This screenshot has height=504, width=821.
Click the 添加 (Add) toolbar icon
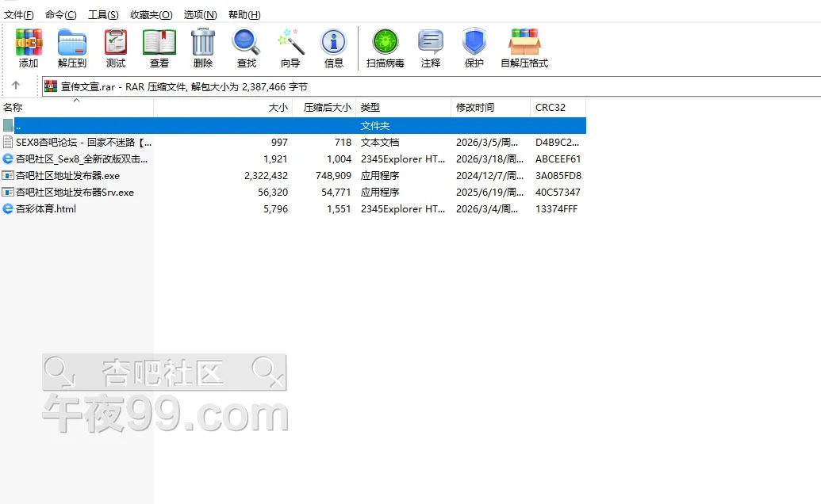(29, 48)
